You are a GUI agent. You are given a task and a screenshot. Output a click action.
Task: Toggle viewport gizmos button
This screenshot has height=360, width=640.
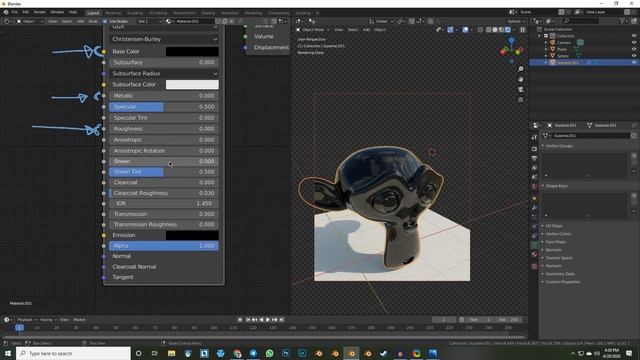click(x=450, y=30)
